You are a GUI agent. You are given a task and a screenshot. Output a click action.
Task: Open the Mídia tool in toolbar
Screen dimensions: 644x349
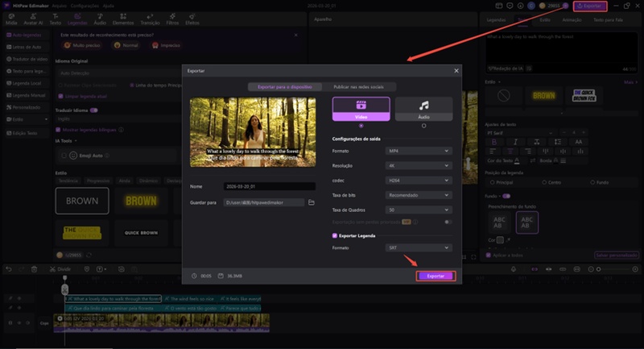(11, 19)
